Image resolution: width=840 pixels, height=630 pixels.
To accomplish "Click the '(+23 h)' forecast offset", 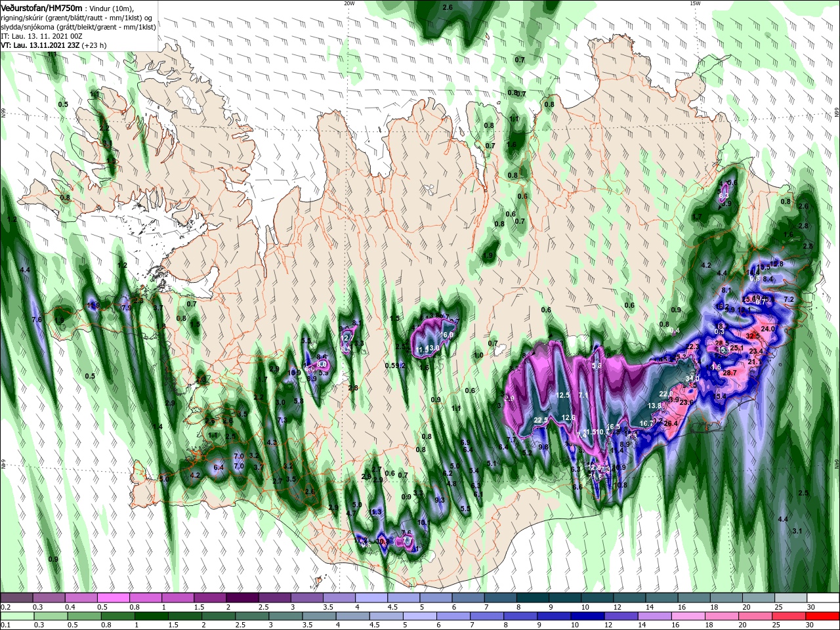I will [x=94, y=45].
